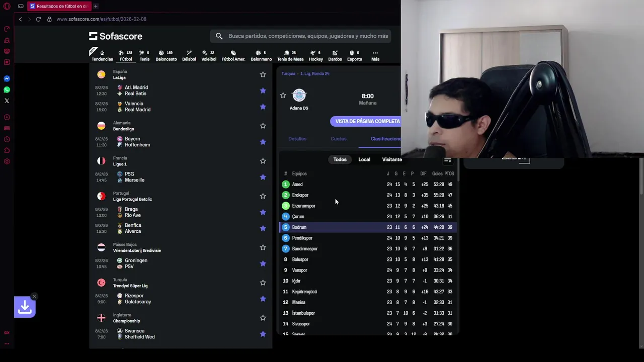The height and width of the screenshot is (362, 644).
Task: Open the Hockey sport section
Action: point(316,56)
